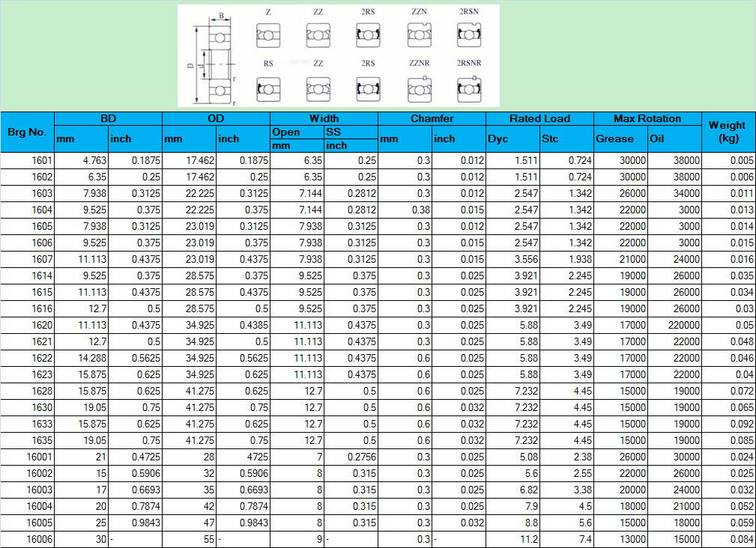
Task: Click the ZZ diagram next to Z
Action: click(318, 35)
